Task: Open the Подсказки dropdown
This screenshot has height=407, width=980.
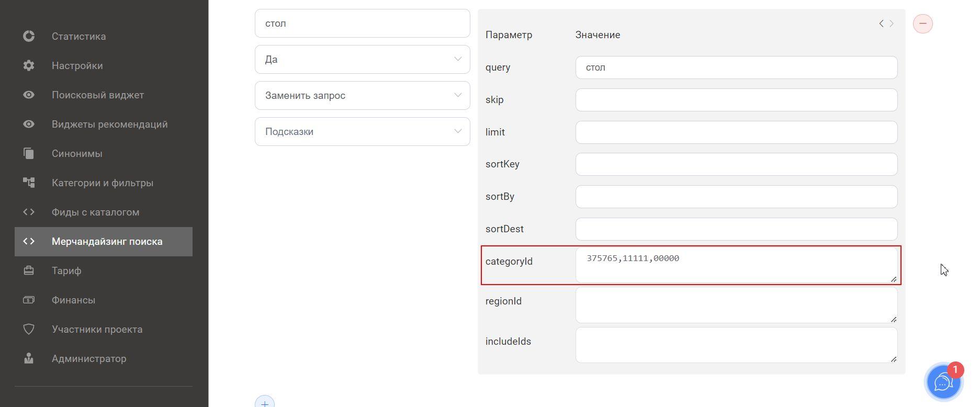Action: [x=362, y=131]
